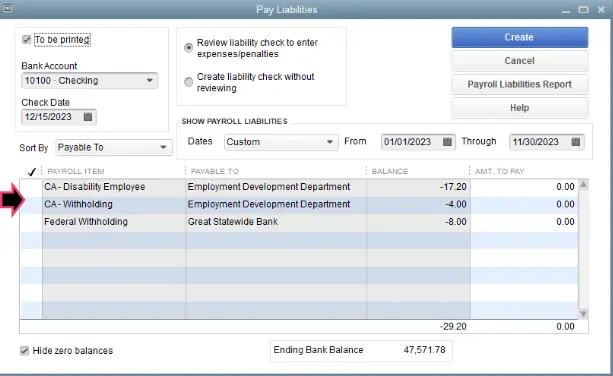Screen dimensions: 613x376
Task: Click the -29.20 total balance value
Action: click(453, 327)
